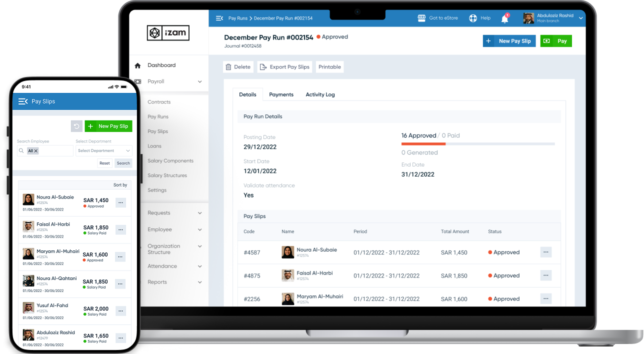Open the Abdulaziz Rashid account dropdown
This screenshot has height=354, width=644.
580,18
